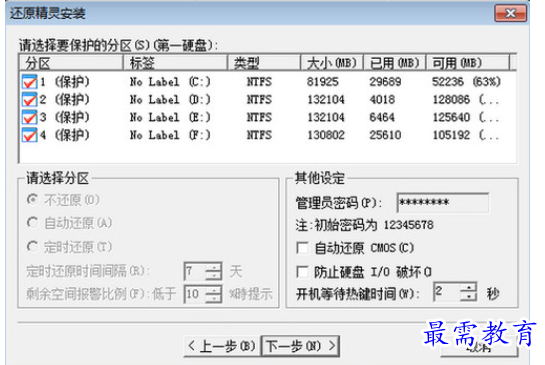Screen dimensions: 545x365
Task: Click NTFS type in the C: row
Action: (259, 82)
